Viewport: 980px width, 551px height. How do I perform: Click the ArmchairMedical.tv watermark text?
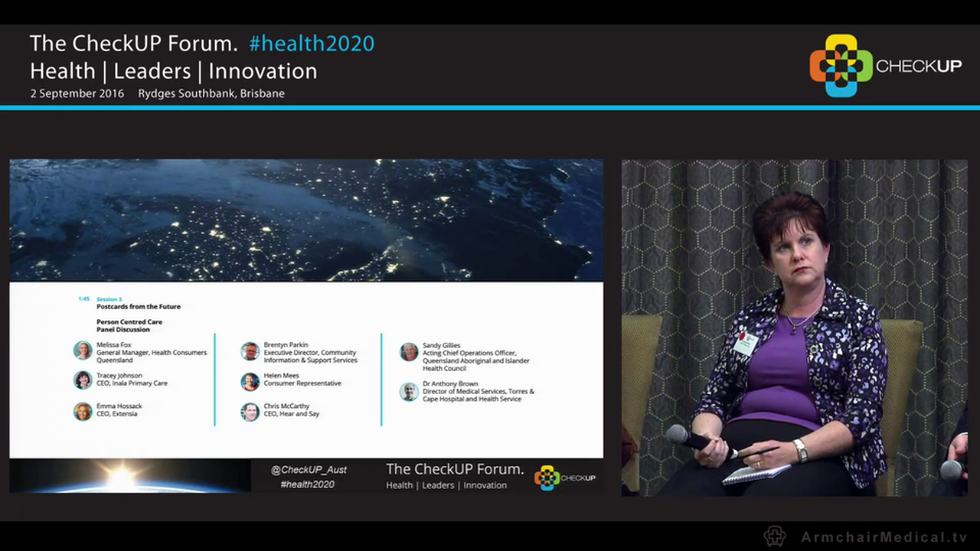click(x=884, y=537)
